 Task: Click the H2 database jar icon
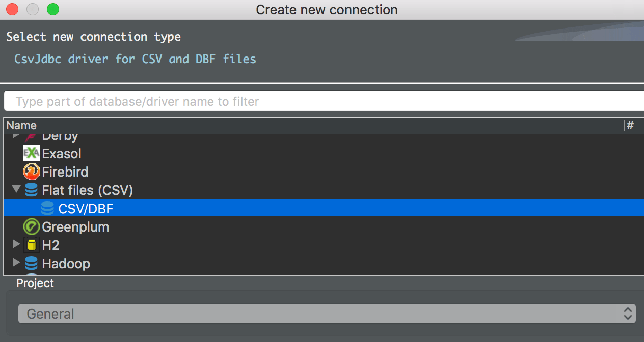(31, 244)
